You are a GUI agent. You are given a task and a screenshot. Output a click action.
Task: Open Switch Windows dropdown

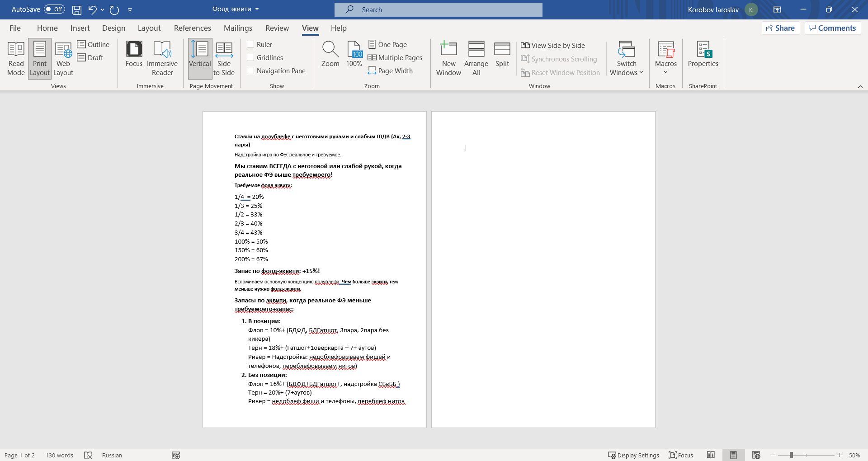coord(627,59)
